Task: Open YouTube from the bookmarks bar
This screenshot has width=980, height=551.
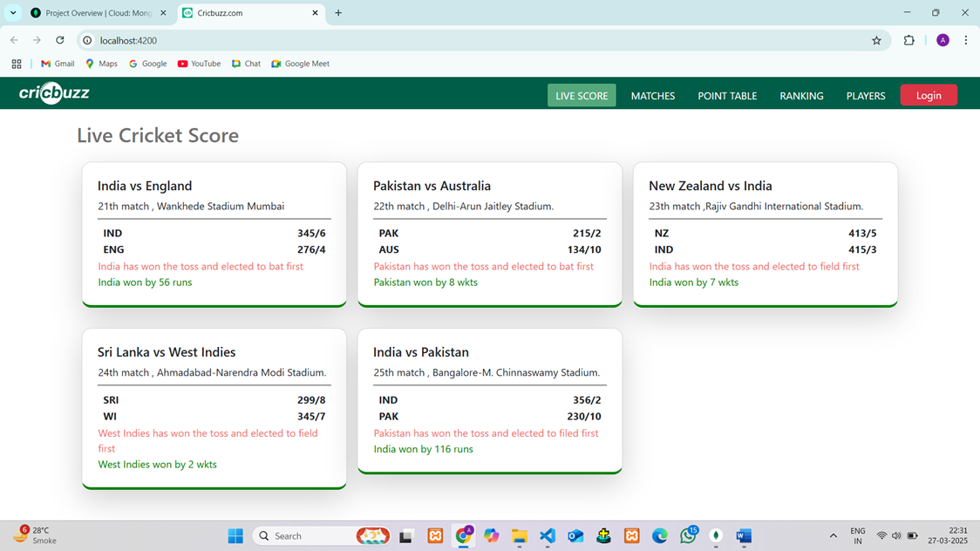Action: (x=199, y=63)
